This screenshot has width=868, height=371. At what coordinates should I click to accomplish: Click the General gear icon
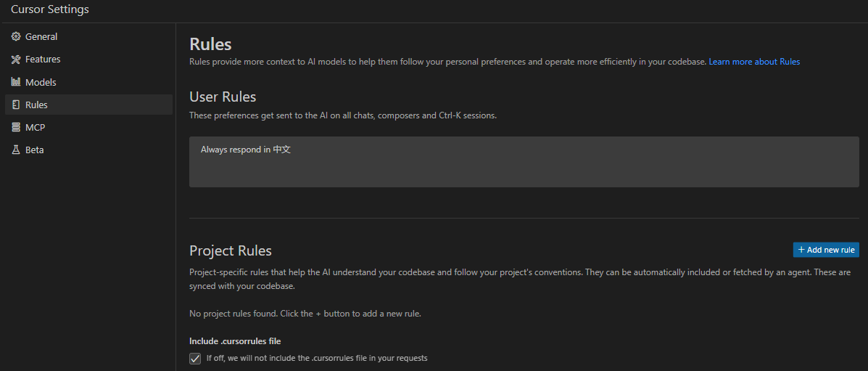(16, 36)
